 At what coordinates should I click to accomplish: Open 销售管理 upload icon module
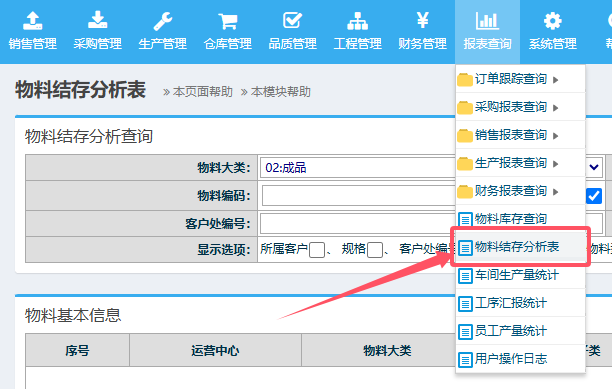(32, 32)
